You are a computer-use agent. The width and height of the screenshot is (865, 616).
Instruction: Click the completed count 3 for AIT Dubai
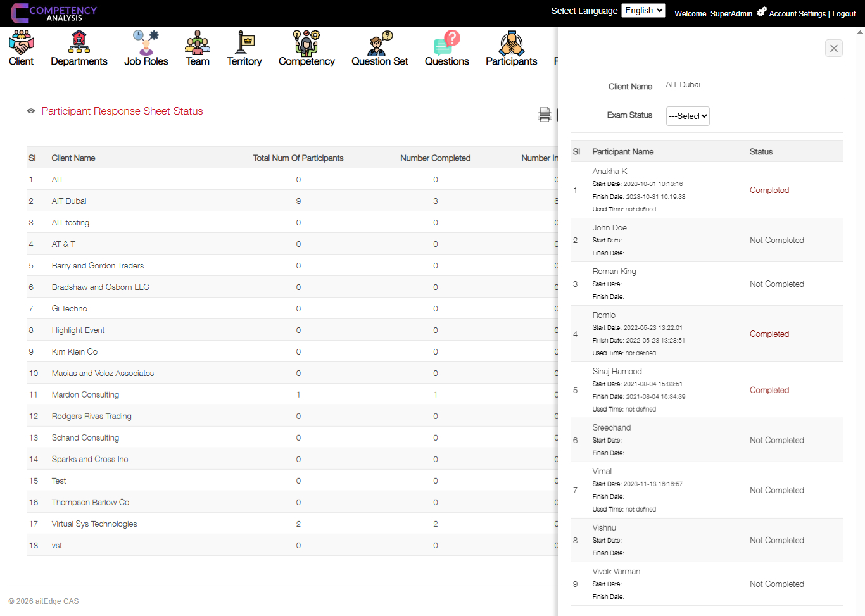pyautogui.click(x=435, y=201)
